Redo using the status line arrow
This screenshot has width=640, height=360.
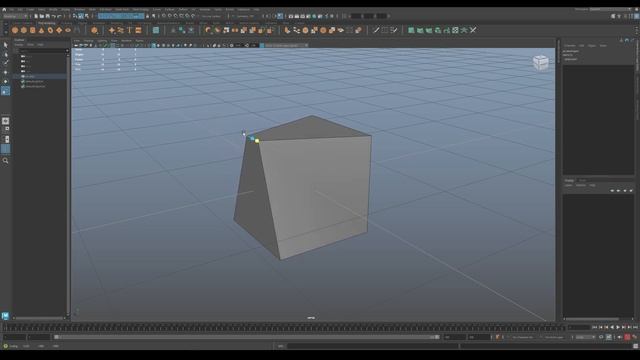point(59,16)
